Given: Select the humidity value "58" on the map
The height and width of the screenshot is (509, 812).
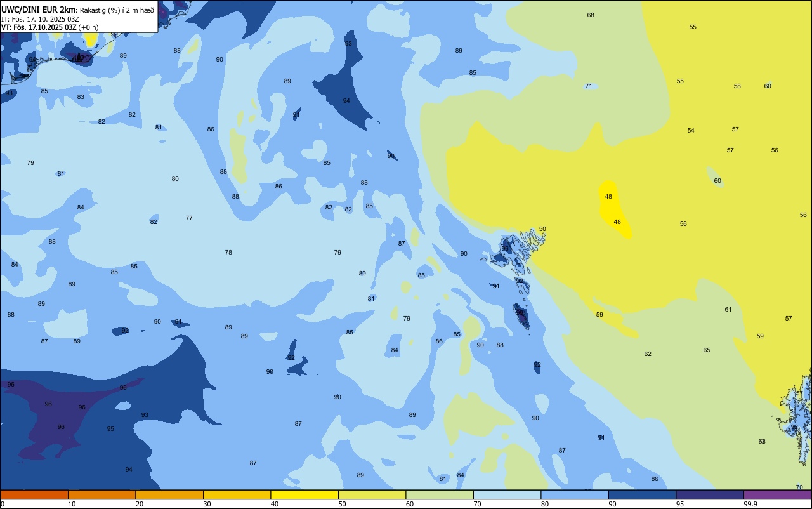Looking at the screenshot, I should [x=737, y=86].
